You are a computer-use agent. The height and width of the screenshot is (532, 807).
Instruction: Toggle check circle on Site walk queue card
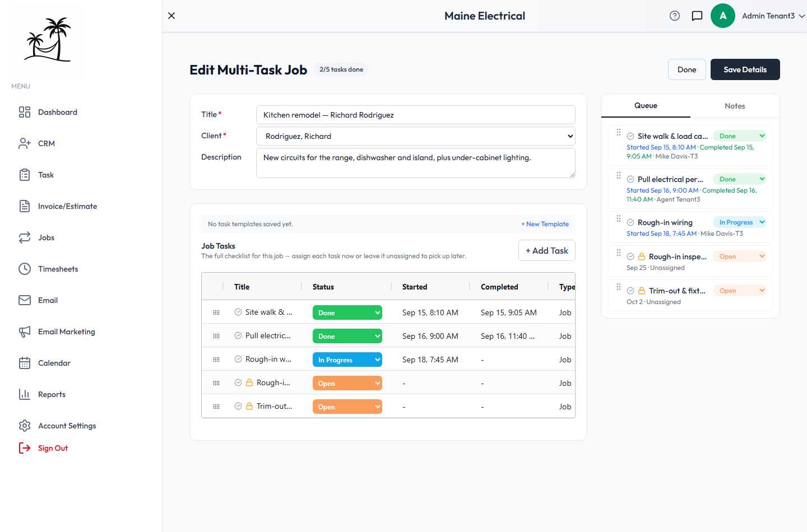[x=630, y=136]
